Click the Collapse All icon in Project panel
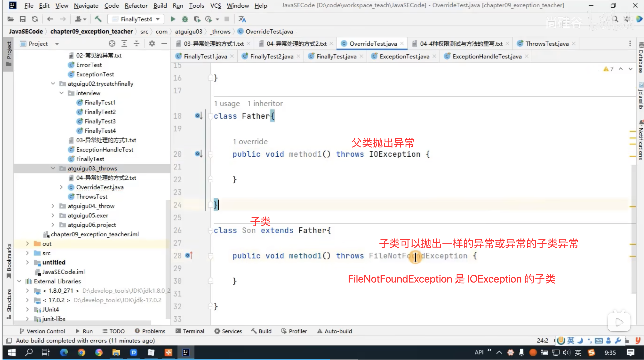644x360 pixels. pos(136,44)
